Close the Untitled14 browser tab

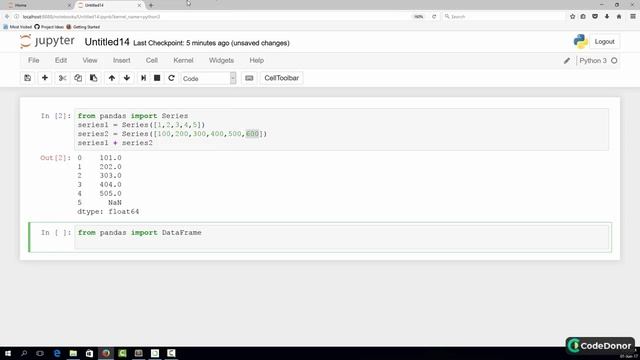(139, 5)
